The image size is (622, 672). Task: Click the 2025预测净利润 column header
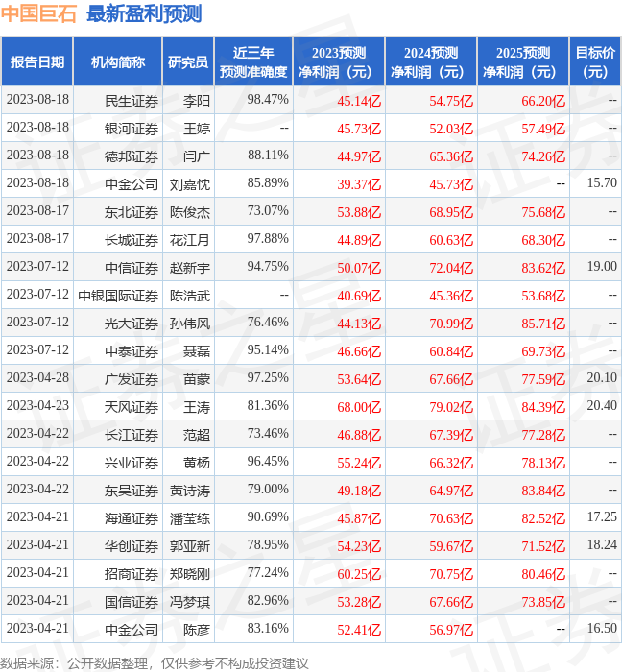[x=523, y=62]
